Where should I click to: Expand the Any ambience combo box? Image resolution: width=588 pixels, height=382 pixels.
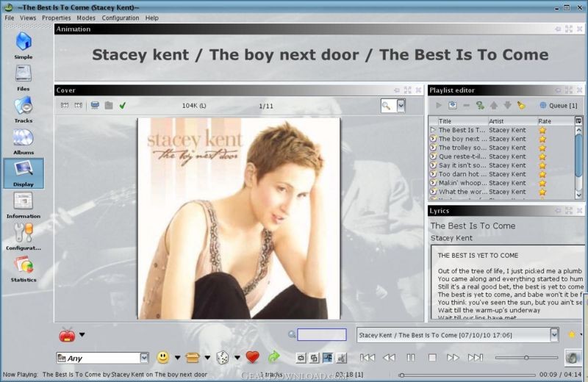(144, 358)
